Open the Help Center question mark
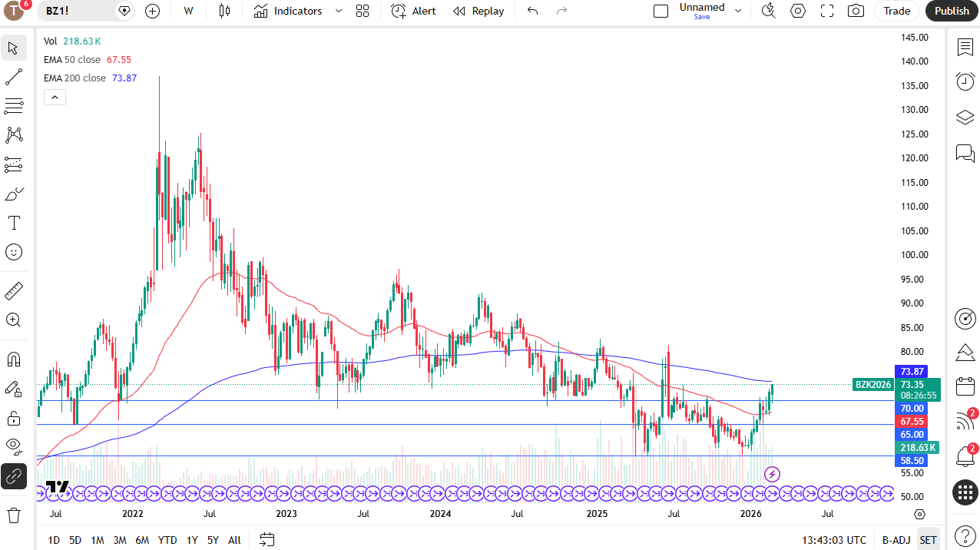This screenshot has width=980, height=550. coord(965,535)
